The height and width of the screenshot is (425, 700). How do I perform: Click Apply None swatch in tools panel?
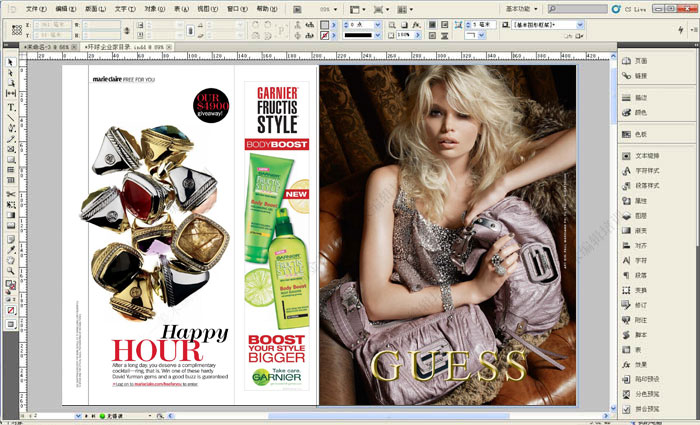pyautogui.click(x=11, y=310)
